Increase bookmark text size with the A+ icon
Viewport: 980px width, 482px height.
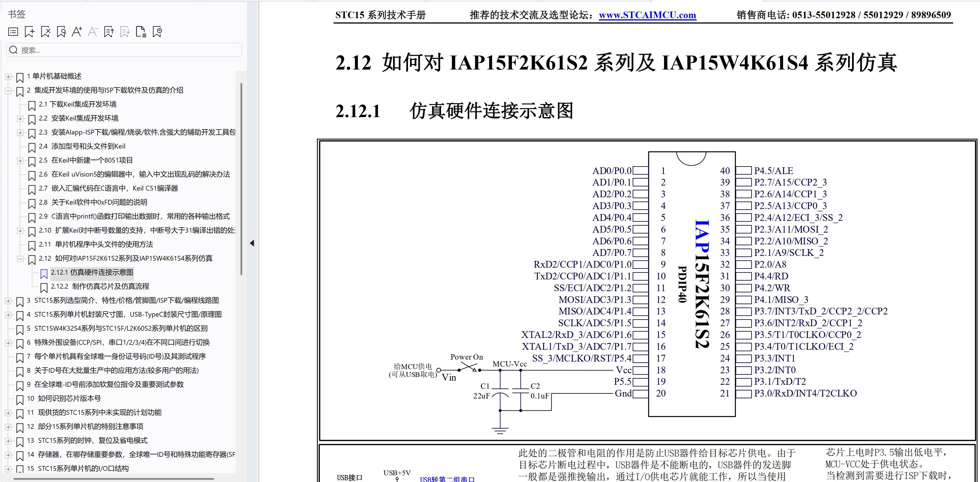[77, 32]
